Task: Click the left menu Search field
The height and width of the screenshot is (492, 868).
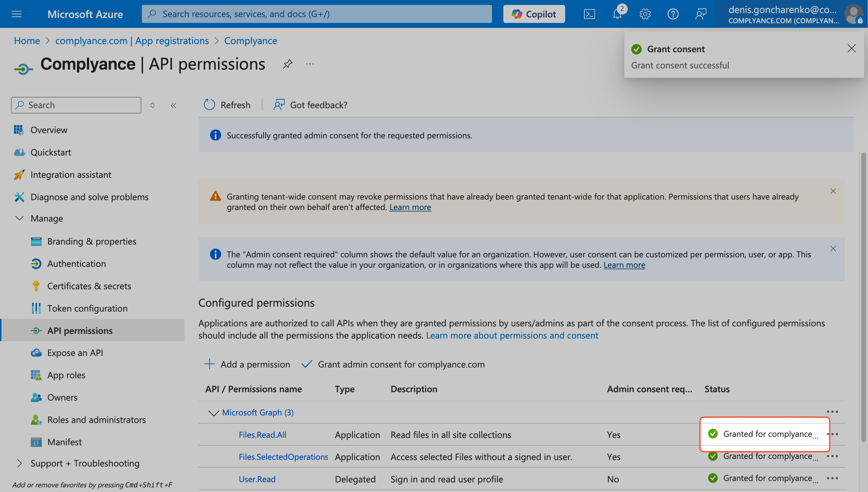Action: (x=76, y=105)
